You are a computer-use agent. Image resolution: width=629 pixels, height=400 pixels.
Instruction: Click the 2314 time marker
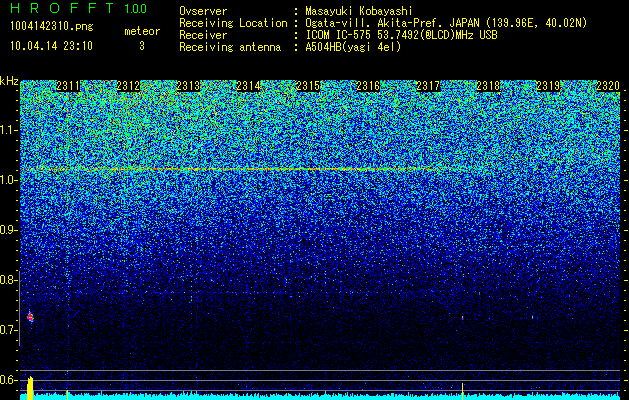(x=248, y=86)
